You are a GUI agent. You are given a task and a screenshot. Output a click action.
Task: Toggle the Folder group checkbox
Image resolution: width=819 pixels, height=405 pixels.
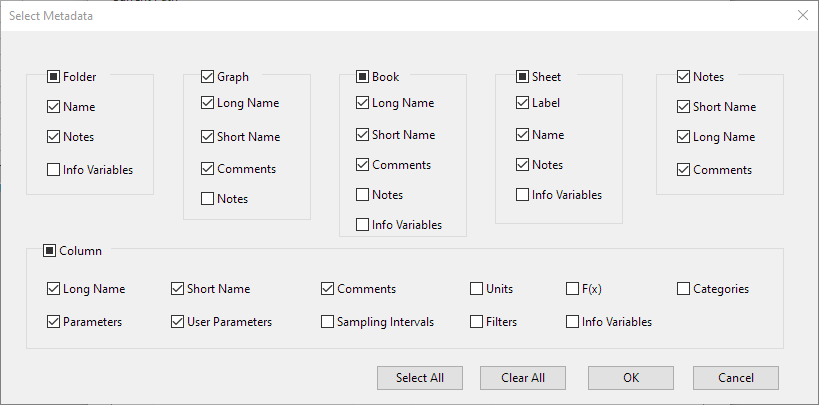[x=53, y=76]
